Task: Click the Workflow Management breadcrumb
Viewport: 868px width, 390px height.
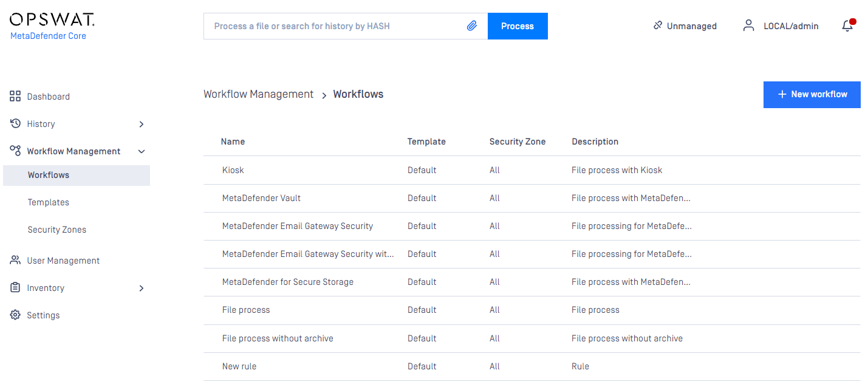Action: pos(259,94)
